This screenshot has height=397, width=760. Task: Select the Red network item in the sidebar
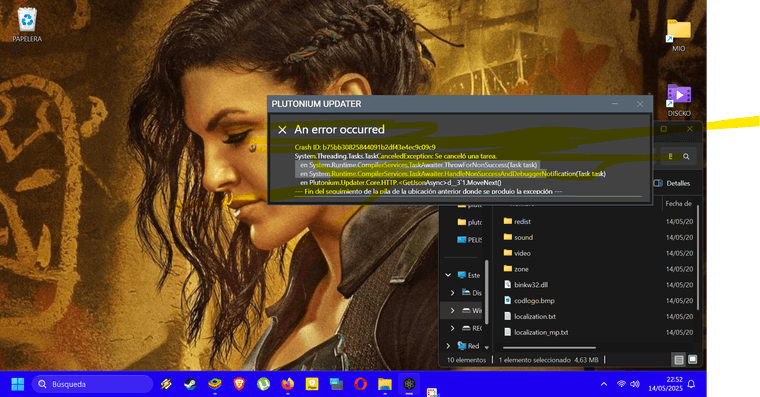(468, 346)
